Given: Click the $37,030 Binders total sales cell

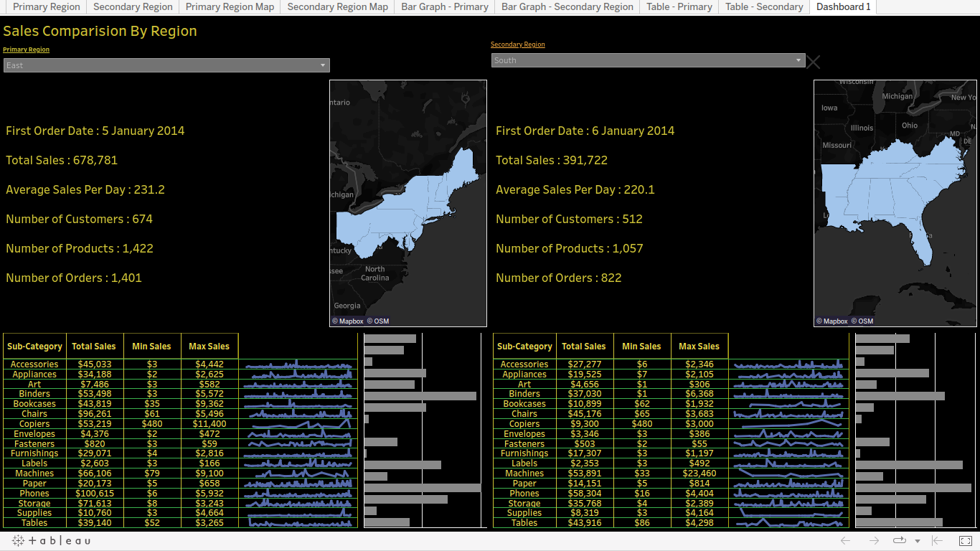Looking at the screenshot, I should (584, 394).
